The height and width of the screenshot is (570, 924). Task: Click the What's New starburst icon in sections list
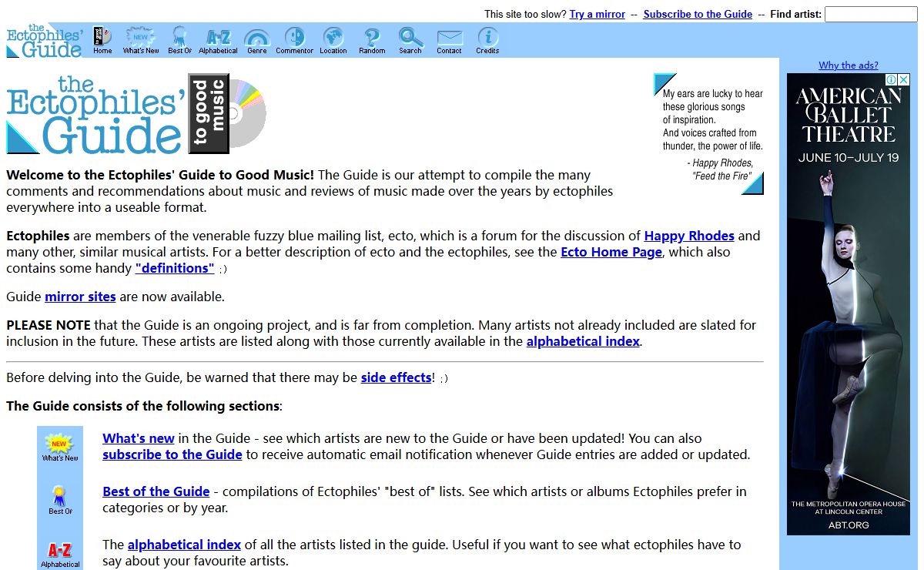[x=60, y=447]
